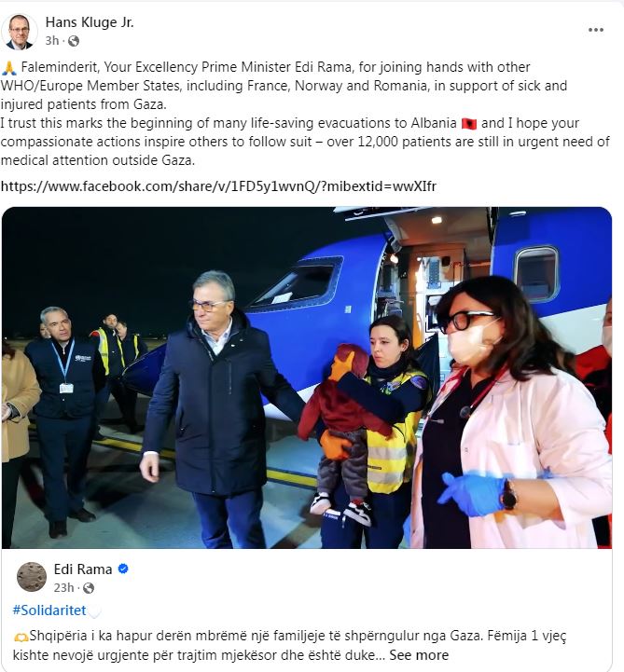624x672 pixels.
Task: Follow the facebook.com/share video link
Action: pyautogui.click(x=218, y=186)
